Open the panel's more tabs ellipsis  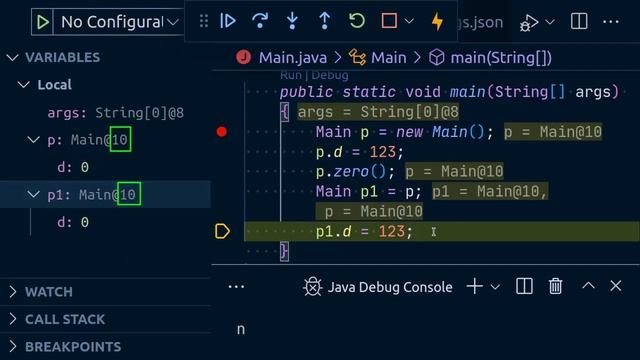[x=236, y=287]
